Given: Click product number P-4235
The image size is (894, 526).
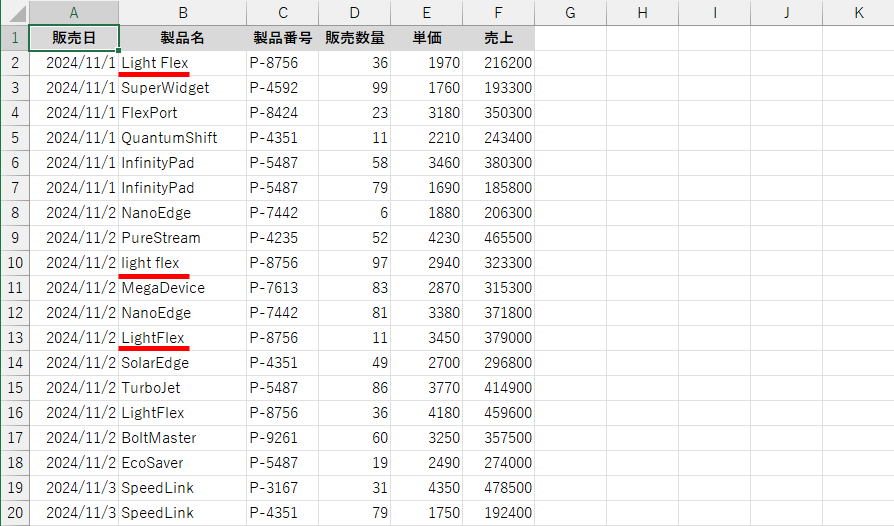Looking at the screenshot, I should point(283,238).
